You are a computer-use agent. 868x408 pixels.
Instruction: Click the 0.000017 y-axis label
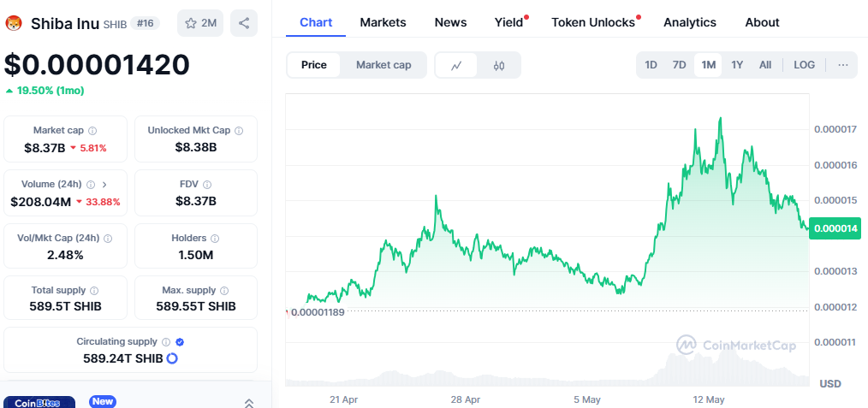coord(835,129)
